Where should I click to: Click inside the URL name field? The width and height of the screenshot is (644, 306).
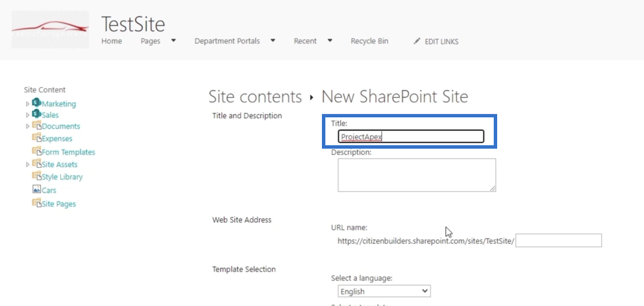point(559,240)
